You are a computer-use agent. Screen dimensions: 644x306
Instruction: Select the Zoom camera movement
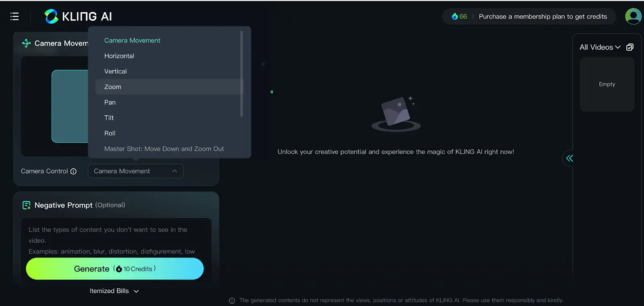pyautogui.click(x=169, y=87)
